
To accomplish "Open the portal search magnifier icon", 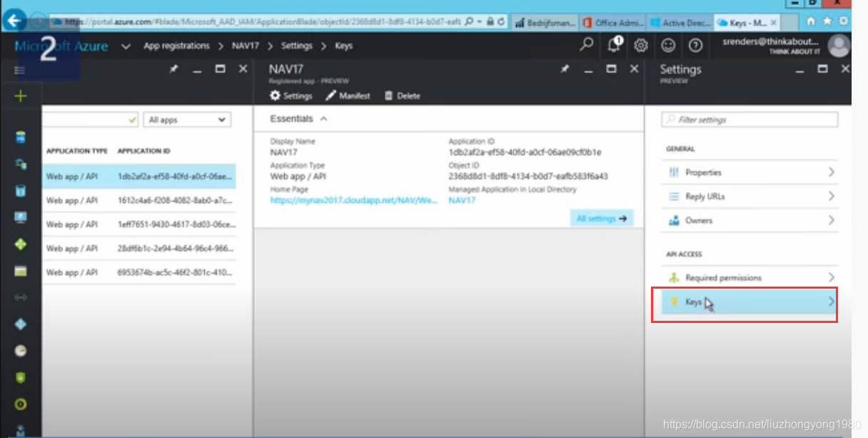I will 586,45.
